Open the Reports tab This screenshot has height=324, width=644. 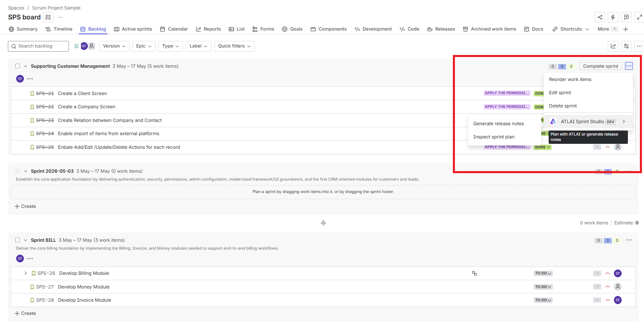click(208, 29)
